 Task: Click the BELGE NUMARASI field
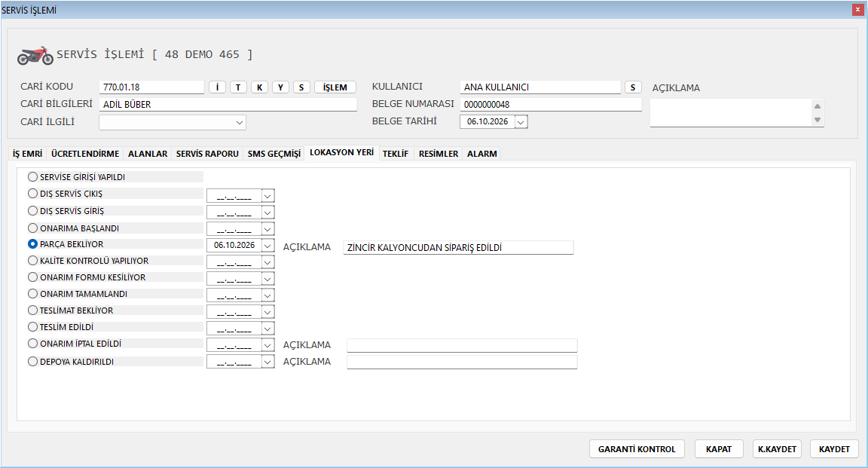(551, 104)
